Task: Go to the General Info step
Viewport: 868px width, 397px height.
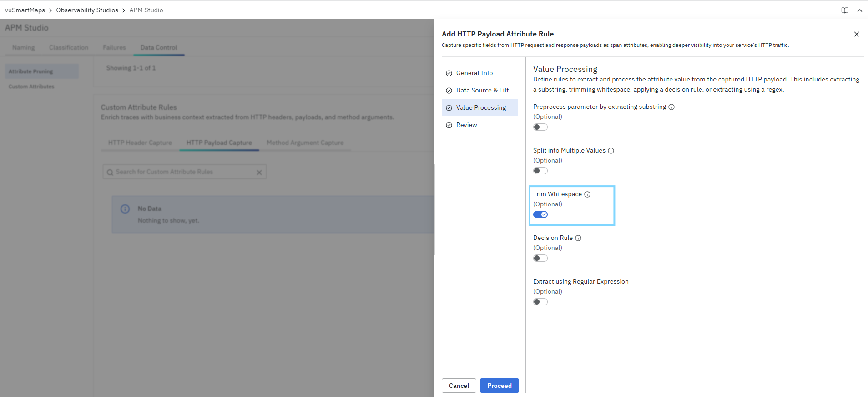Action: pos(480,73)
